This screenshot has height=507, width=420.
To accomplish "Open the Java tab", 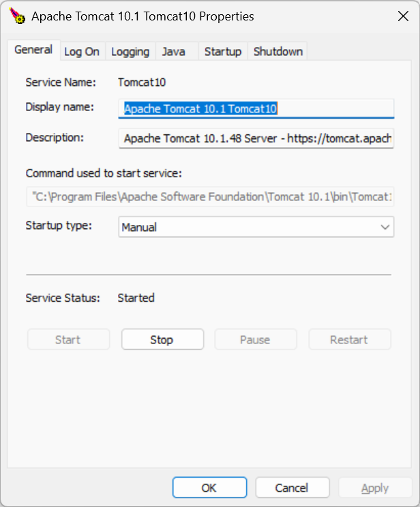I will click(x=173, y=52).
